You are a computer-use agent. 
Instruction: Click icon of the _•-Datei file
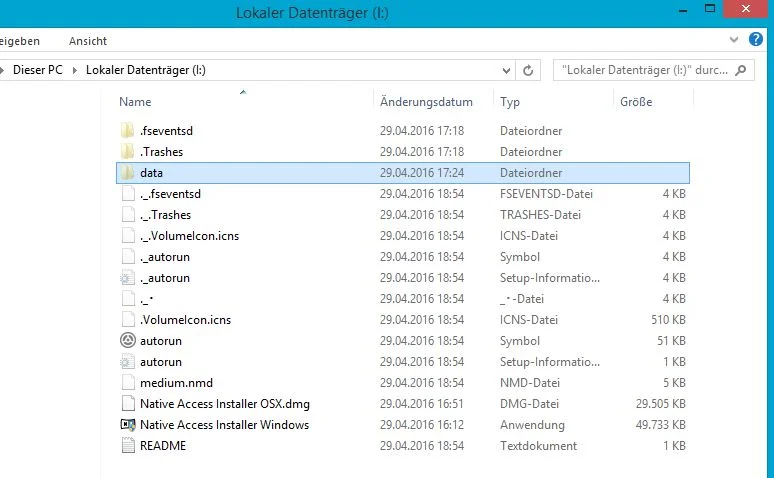(x=128, y=299)
